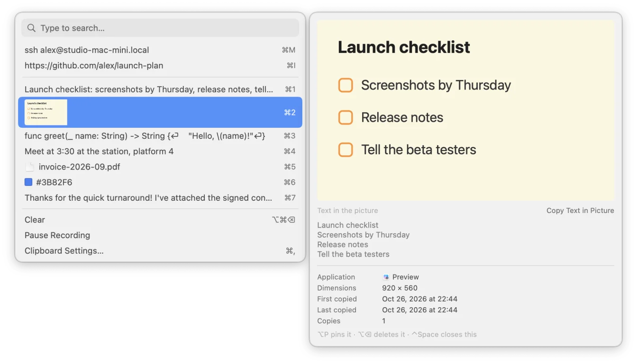Click the search magnifier icon
Viewport: 637px width, 364px height.
point(31,28)
